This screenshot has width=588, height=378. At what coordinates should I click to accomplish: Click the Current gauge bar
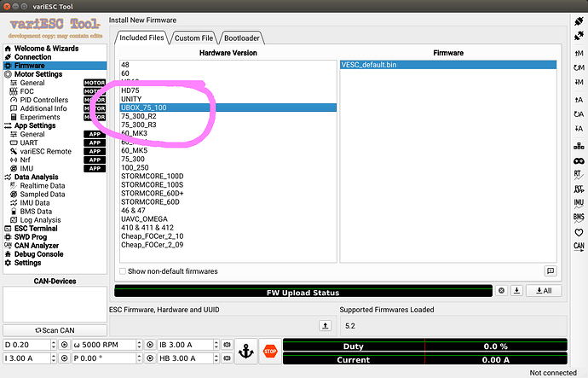coord(425,358)
